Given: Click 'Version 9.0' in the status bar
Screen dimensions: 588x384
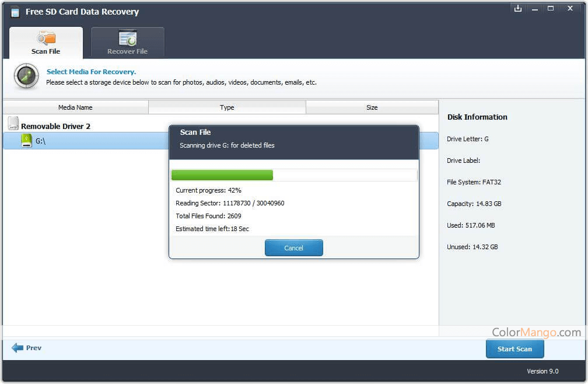Looking at the screenshot, I should (542, 371).
